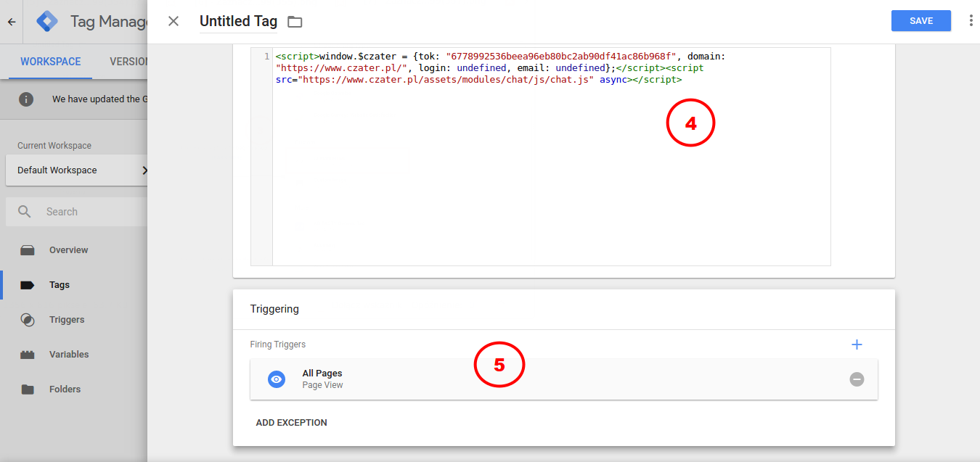Click the Tag Manager logo
Image resolution: width=980 pixels, height=462 pixels.
[47, 22]
